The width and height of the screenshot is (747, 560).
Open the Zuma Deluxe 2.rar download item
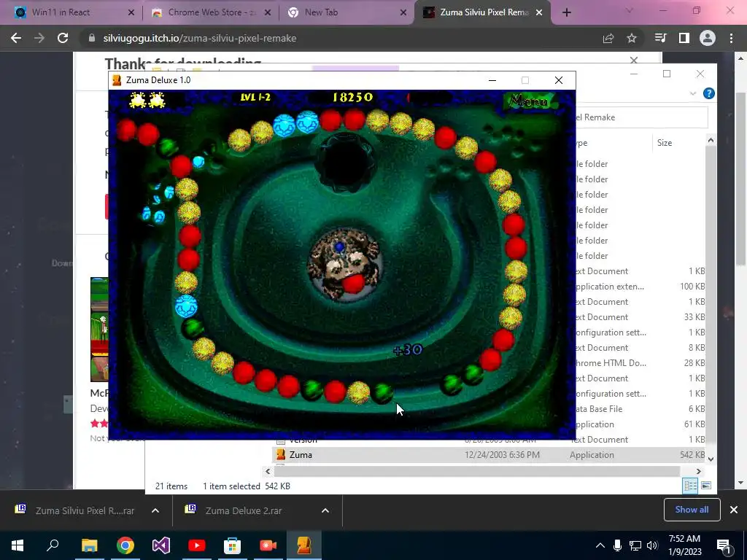[x=244, y=510]
